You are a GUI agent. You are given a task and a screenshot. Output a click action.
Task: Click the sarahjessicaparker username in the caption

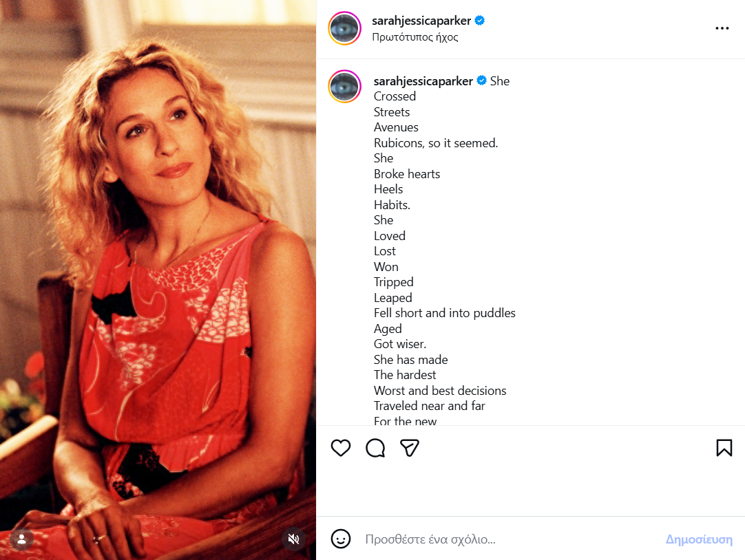(x=423, y=81)
